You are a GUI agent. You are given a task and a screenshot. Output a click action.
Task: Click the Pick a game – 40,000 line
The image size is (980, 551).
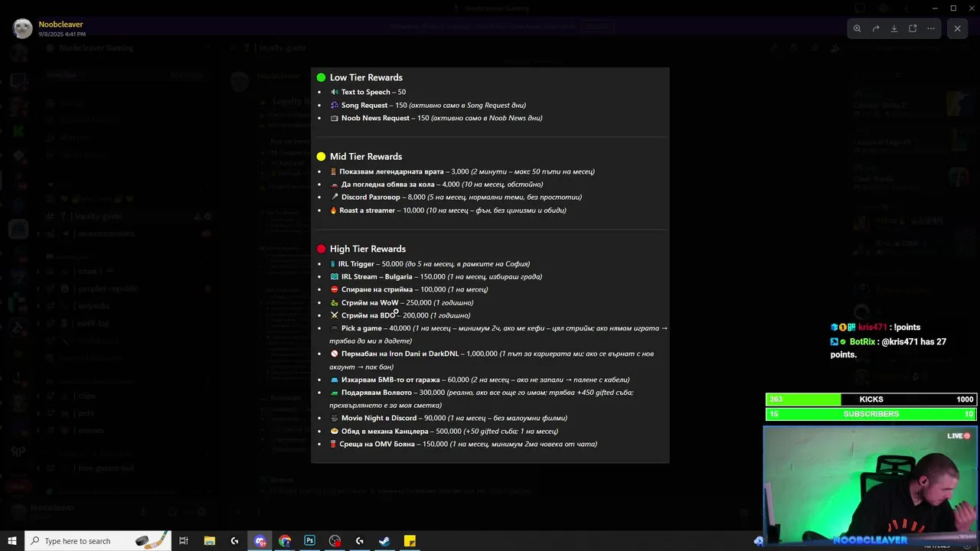pyautogui.click(x=498, y=334)
